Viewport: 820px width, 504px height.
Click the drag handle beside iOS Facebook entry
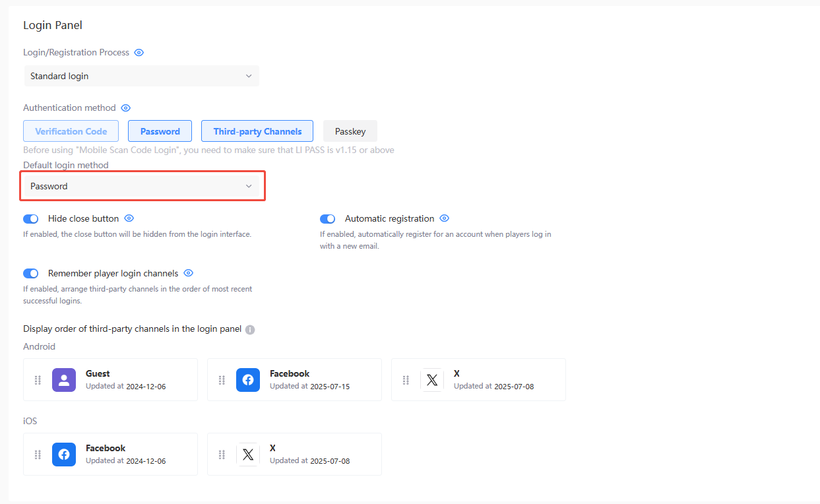click(38, 454)
